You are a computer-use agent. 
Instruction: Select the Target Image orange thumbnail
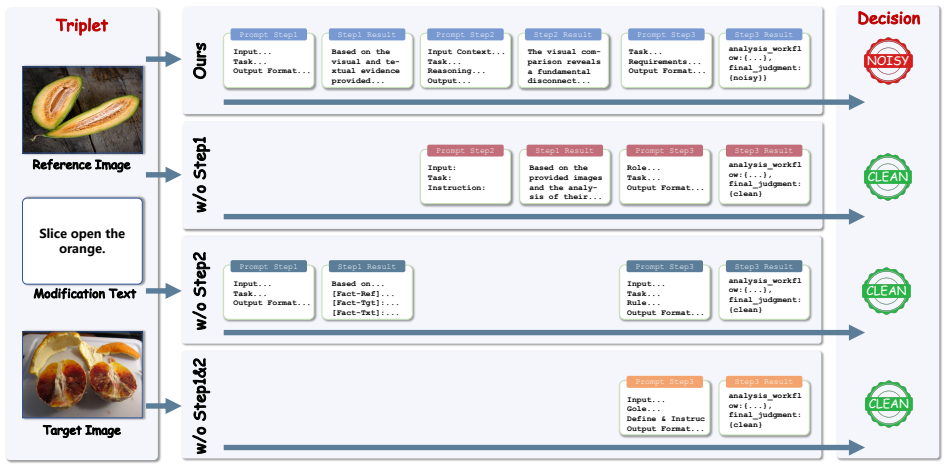83,374
